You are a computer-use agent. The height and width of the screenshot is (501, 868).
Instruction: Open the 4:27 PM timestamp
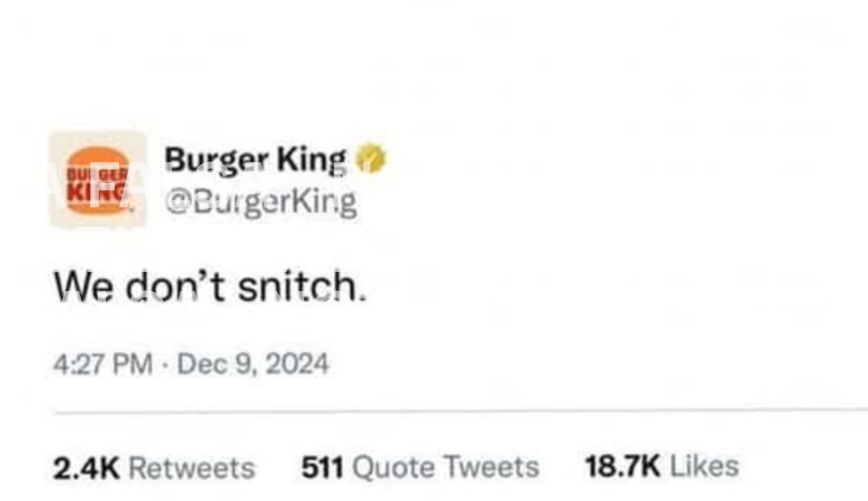pos(102,365)
